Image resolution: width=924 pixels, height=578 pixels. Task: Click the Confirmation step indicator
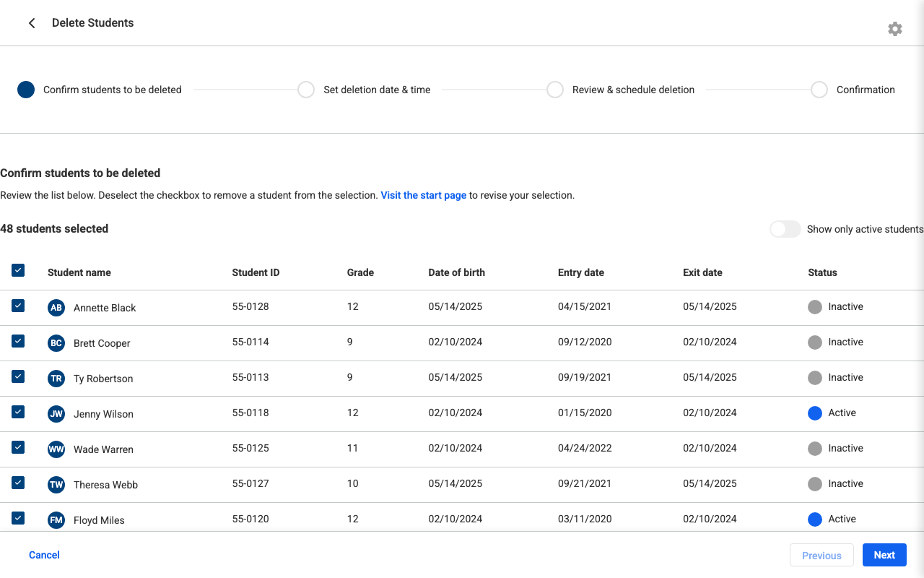819,90
